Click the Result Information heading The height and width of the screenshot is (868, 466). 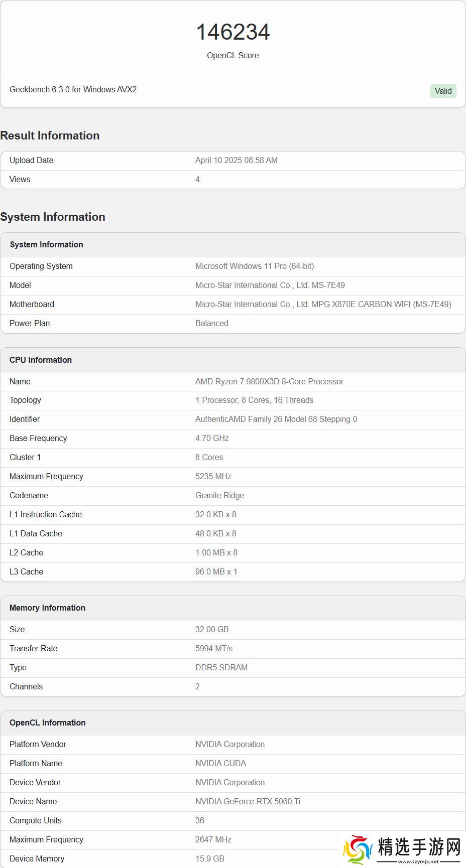(50, 135)
